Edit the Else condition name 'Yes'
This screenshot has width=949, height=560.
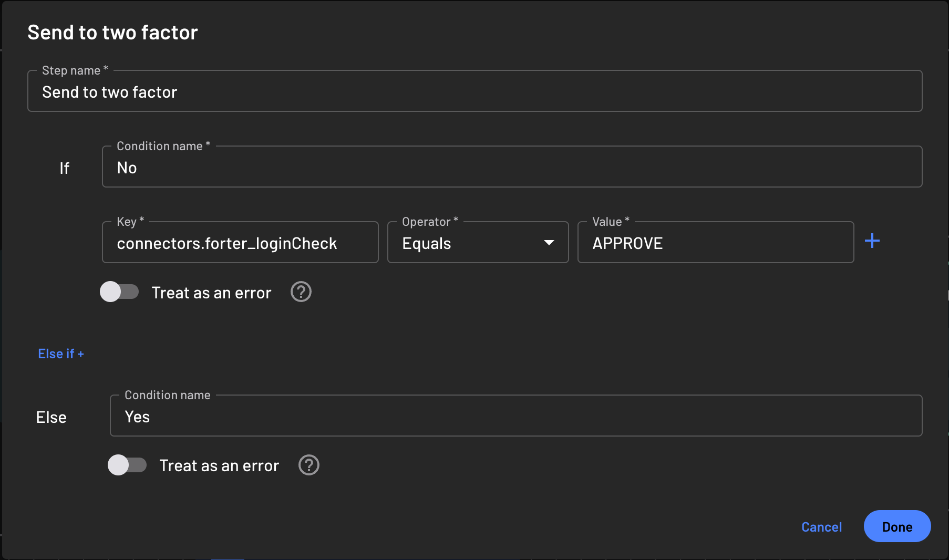tap(515, 417)
